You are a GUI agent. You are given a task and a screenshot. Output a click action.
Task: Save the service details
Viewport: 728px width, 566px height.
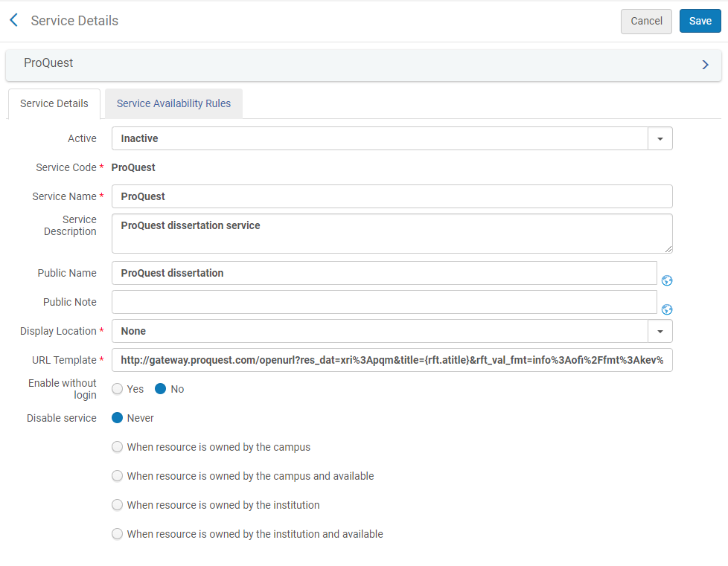pyautogui.click(x=700, y=21)
